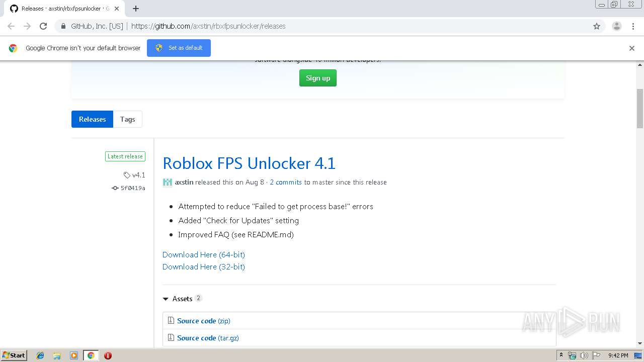Open the v4.1 tag link

pyautogui.click(x=134, y=175)
